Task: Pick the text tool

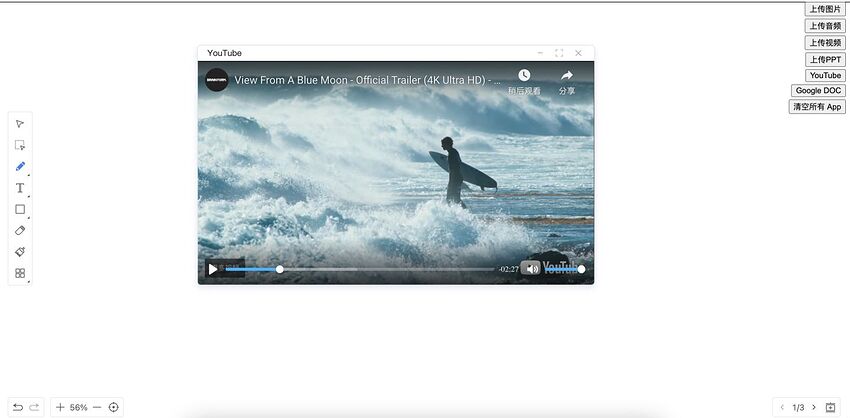Action: (20, 188)
